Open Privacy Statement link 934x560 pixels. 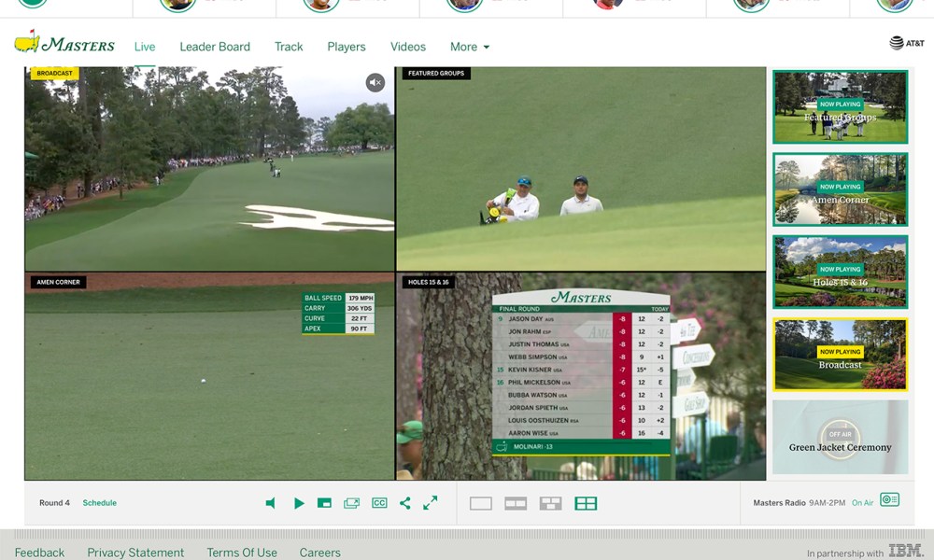(135, 553)
